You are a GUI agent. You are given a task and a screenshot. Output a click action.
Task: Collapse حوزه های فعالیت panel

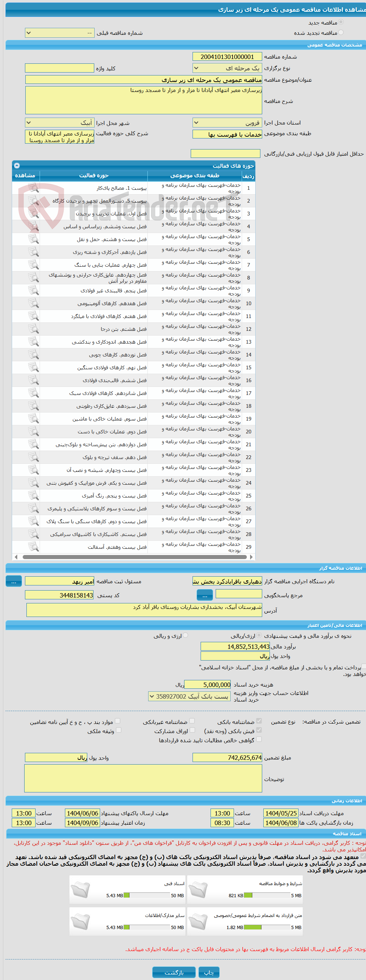(x=17, y=166)
